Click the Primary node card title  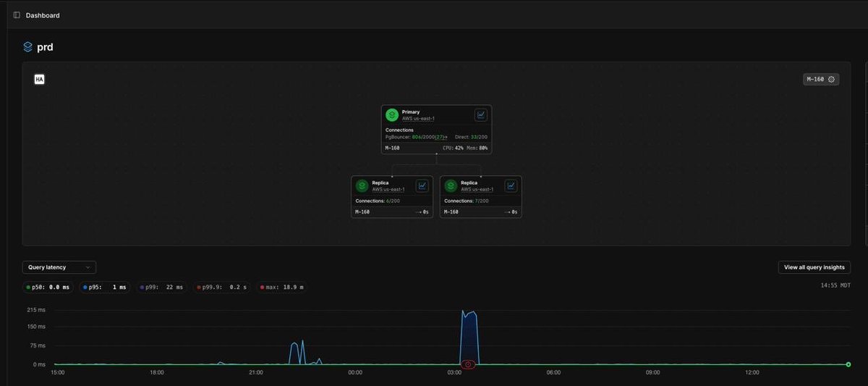[410, 112]
